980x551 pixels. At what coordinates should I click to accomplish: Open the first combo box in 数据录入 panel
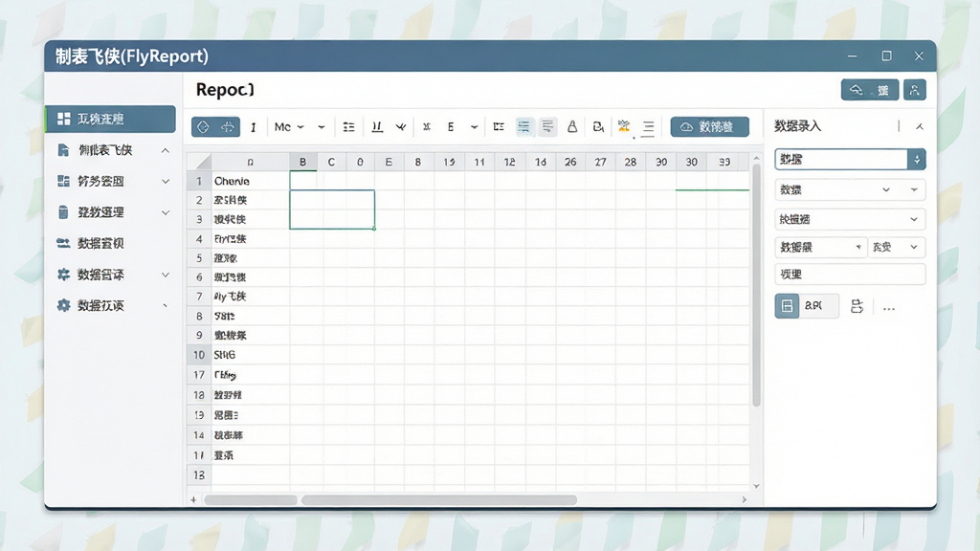pos(850,160)
